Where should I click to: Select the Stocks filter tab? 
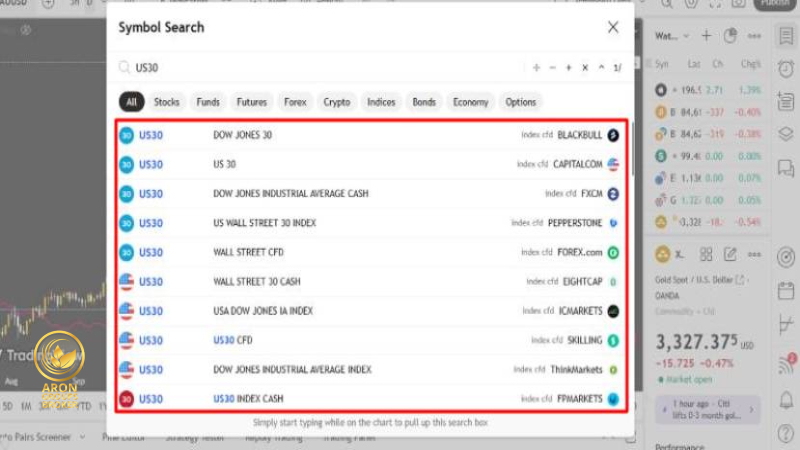point(167,102)
